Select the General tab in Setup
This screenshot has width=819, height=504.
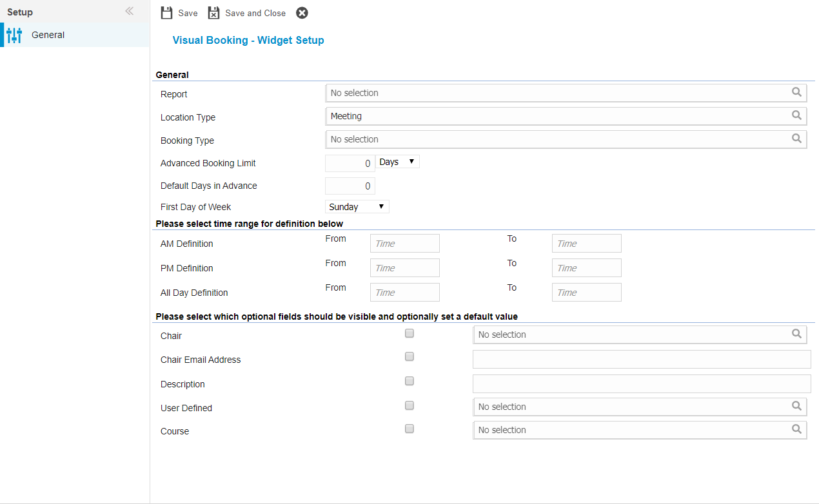click(48, 35)
